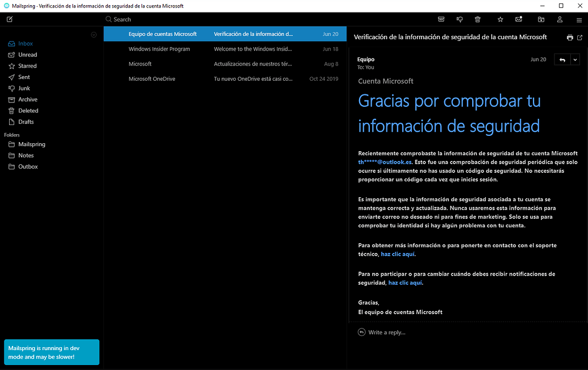Open the Windows Insider Program email
The height and width of the screenshot is (370, 588).
pos(225,49)
